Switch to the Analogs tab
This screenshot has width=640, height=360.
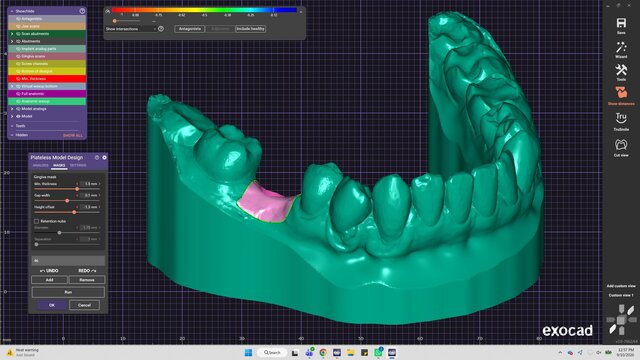click(x=40, y=165)
